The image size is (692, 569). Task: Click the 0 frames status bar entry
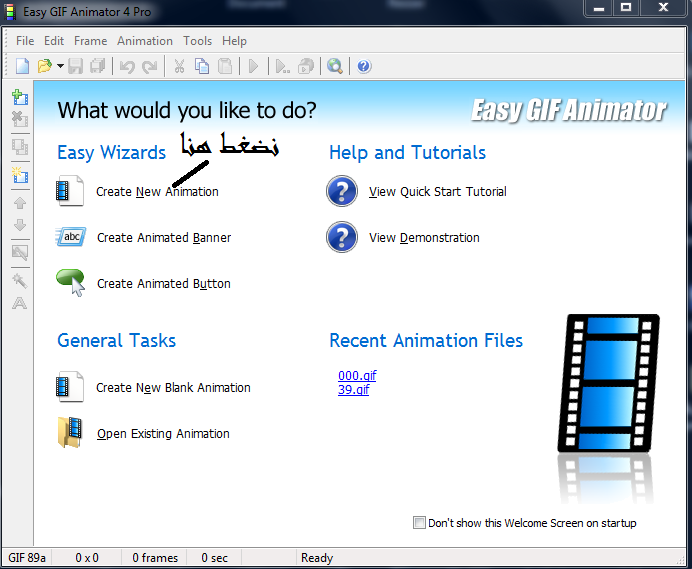click(155, 558)
